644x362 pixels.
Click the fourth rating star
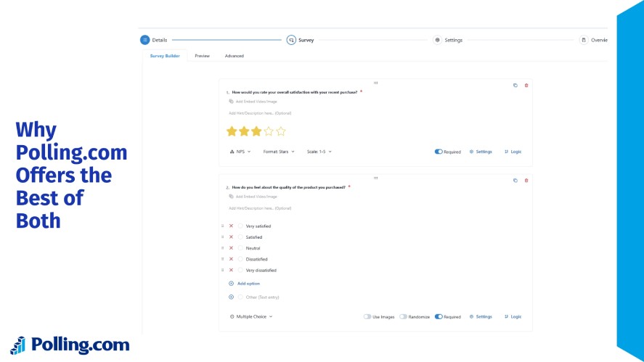click(x=269, y=131)
